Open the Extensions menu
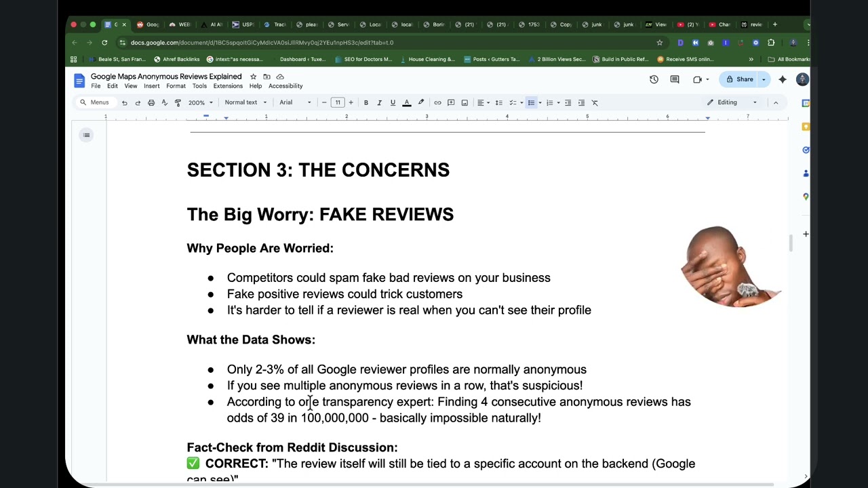 (228, 86)
